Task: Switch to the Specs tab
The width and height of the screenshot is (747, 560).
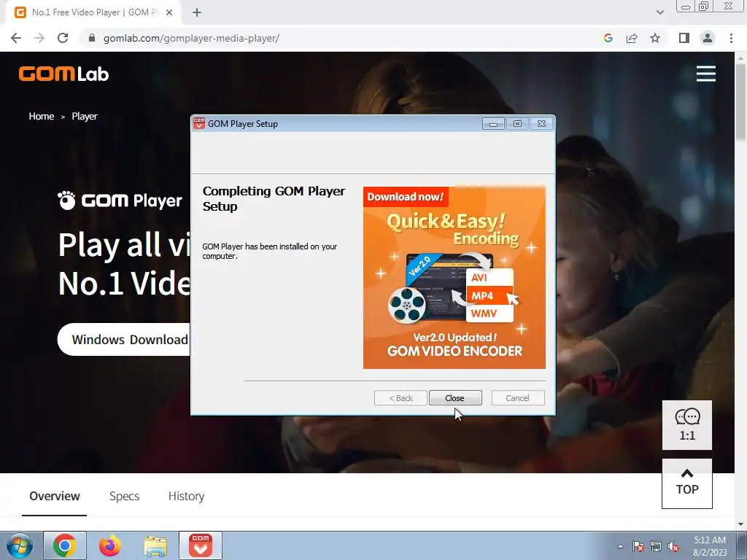Action: (124, 496)
